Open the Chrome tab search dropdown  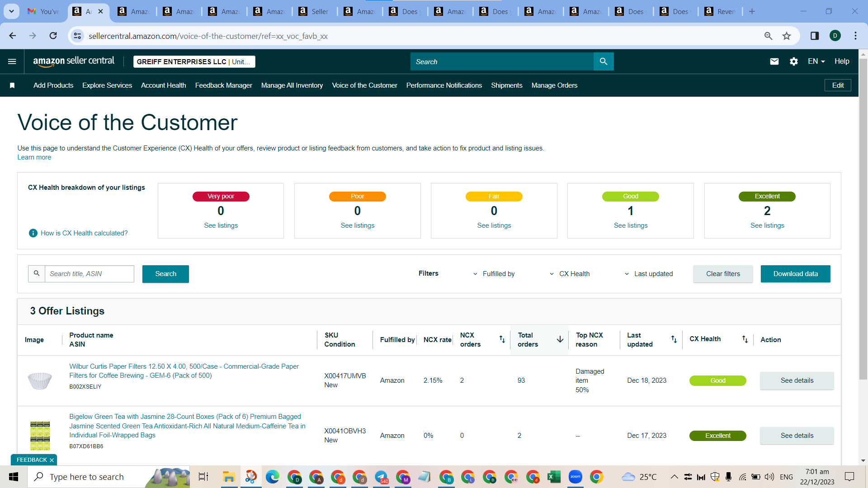pos(11,11)
